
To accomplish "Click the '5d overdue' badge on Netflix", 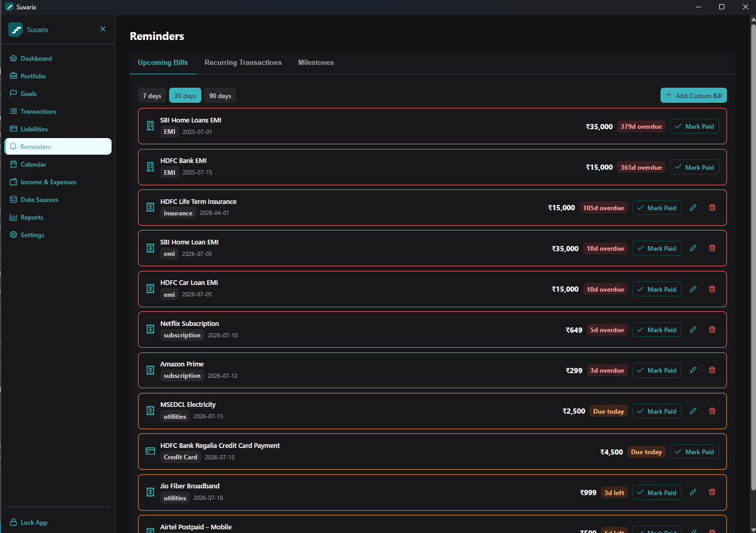I will pos(607,330).
